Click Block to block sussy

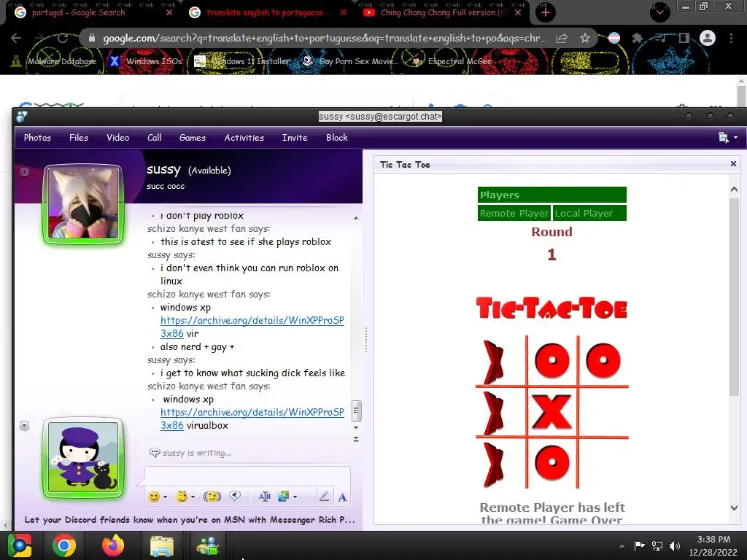(x=337, y=138)
